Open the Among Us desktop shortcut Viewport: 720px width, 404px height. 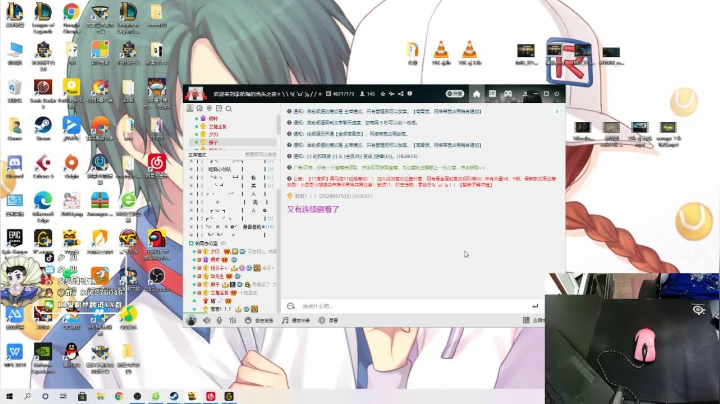click(x=157, y=243)
